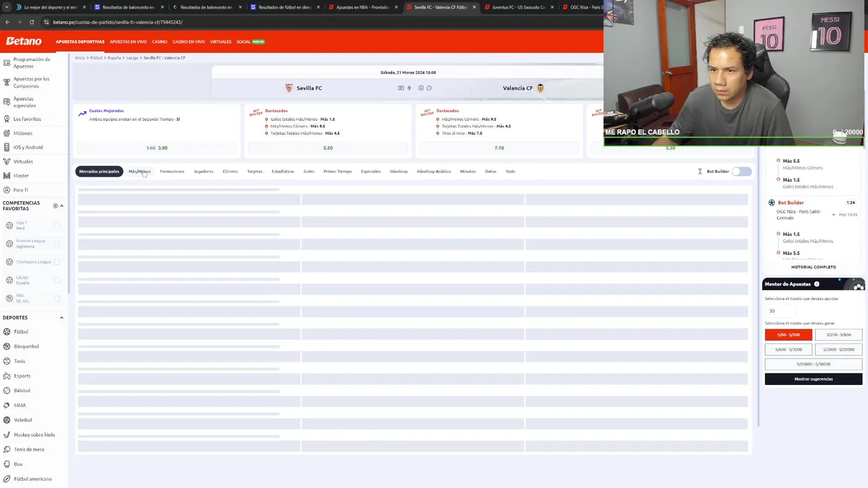Go back with the browser back arrow
The width and height of the screenshot is (868, 488).
(x=7, y=22)
